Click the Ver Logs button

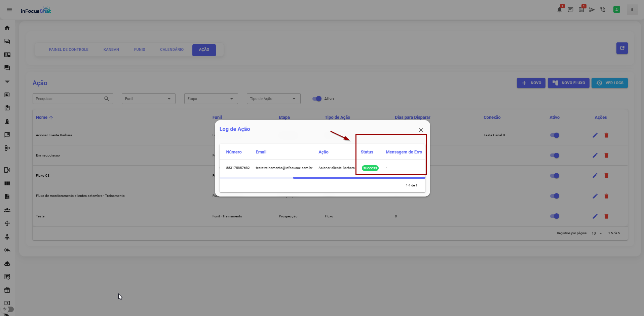pyautogui.click(x=609, y=83)
